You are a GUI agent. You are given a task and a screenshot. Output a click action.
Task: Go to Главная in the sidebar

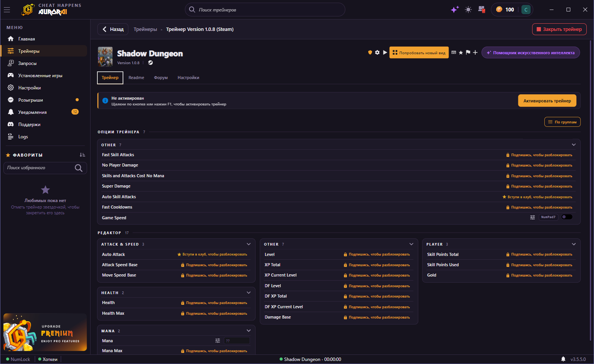click(x=44, y=39)
